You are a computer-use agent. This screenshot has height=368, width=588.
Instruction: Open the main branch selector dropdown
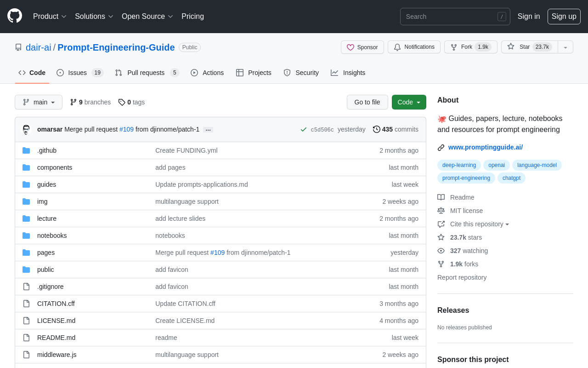point(39,102)
